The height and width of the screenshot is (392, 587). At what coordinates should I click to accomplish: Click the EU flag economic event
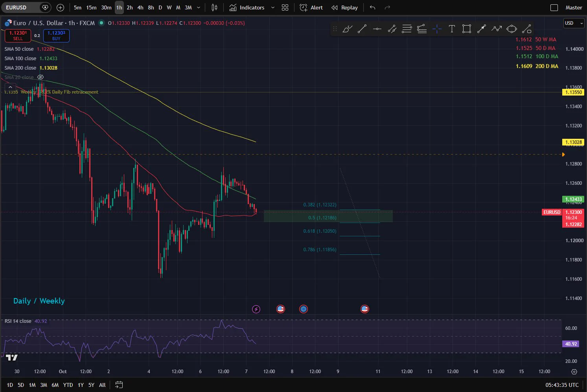pos(303,309)
